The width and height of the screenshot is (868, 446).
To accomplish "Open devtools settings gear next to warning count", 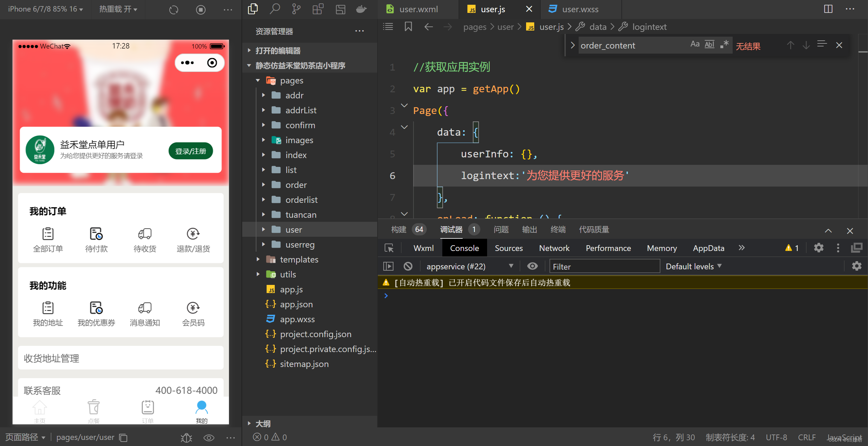I will click(818, 248).
